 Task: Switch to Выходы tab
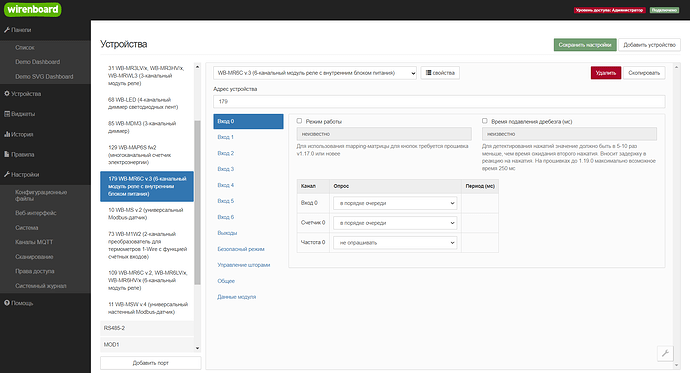click(227, 233)
